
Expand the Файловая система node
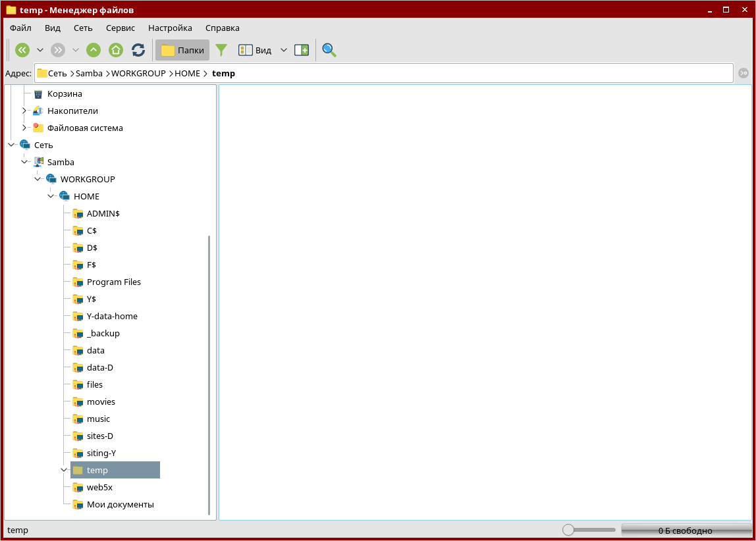[24, 128]
